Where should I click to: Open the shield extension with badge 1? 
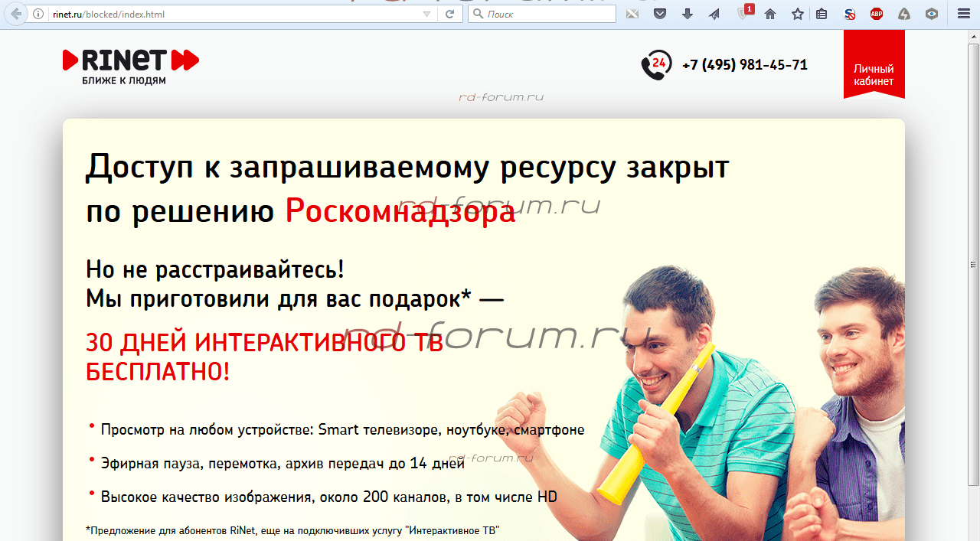pyautogui.click(x=743, y=13)
